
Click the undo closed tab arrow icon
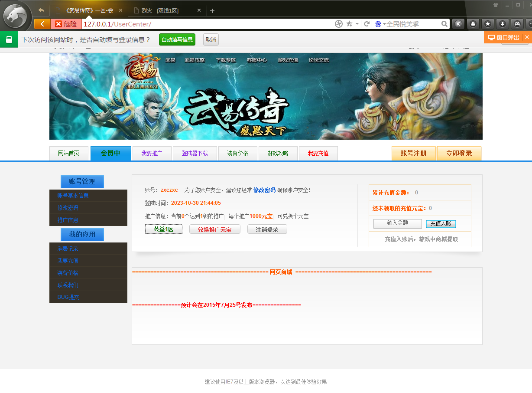click(41, 10)
